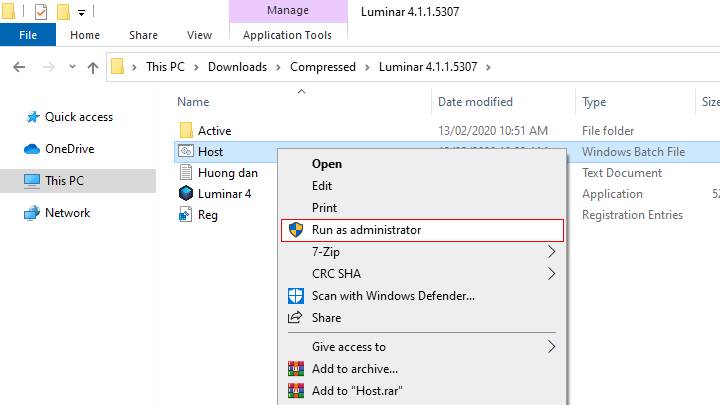Select This PC in navigation pane
Image resolution: width=720 pixels, height=405 pixels.
(64, 180)
